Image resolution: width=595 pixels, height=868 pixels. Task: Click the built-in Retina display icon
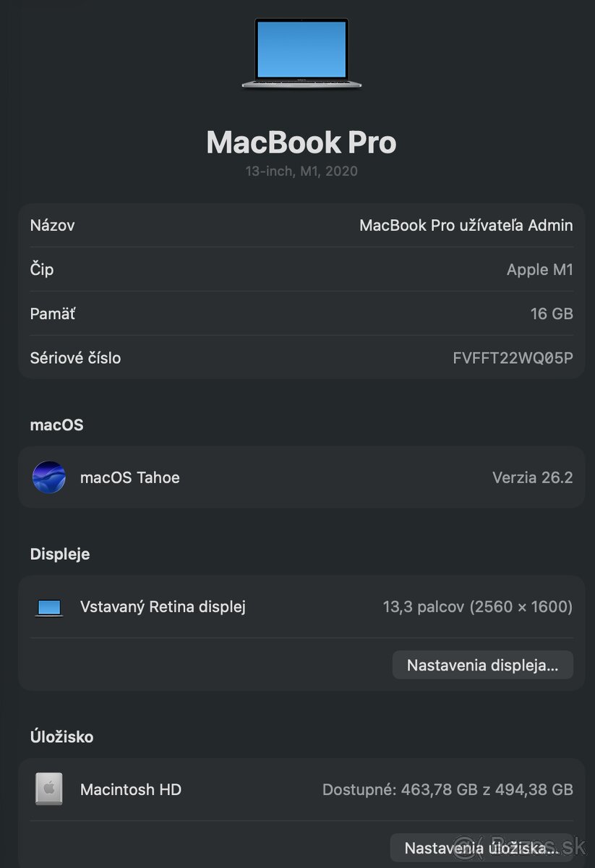point(48,607)
